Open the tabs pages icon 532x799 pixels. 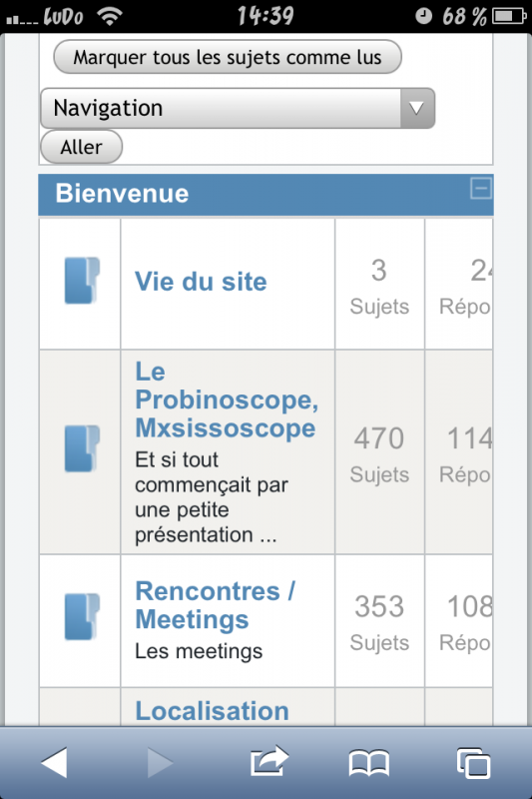coord(473,763)
